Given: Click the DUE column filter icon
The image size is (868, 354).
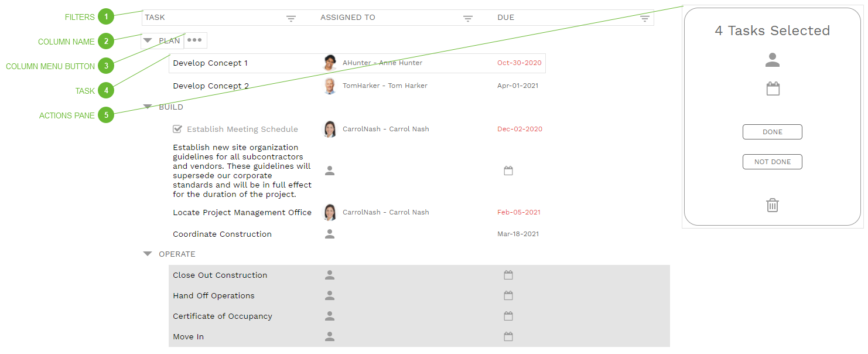Looking at the screenshot, I should pyautogui.click(x=645, y=19).
